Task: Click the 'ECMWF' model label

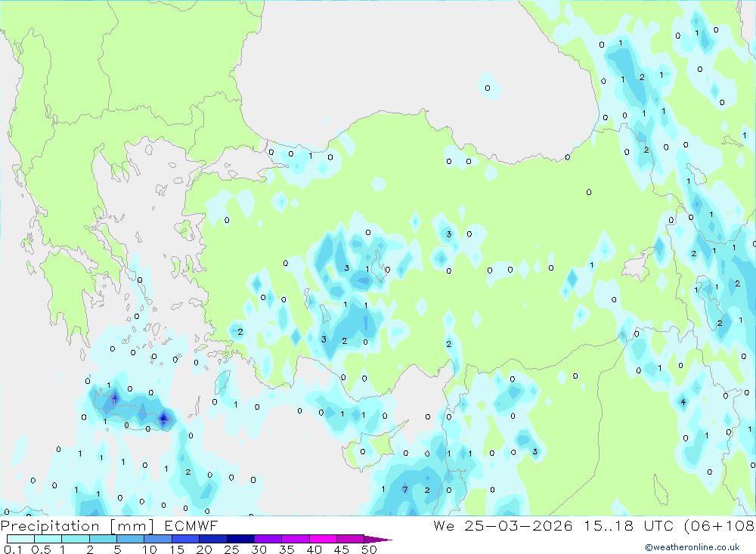Action: click(x=191, y=526)
